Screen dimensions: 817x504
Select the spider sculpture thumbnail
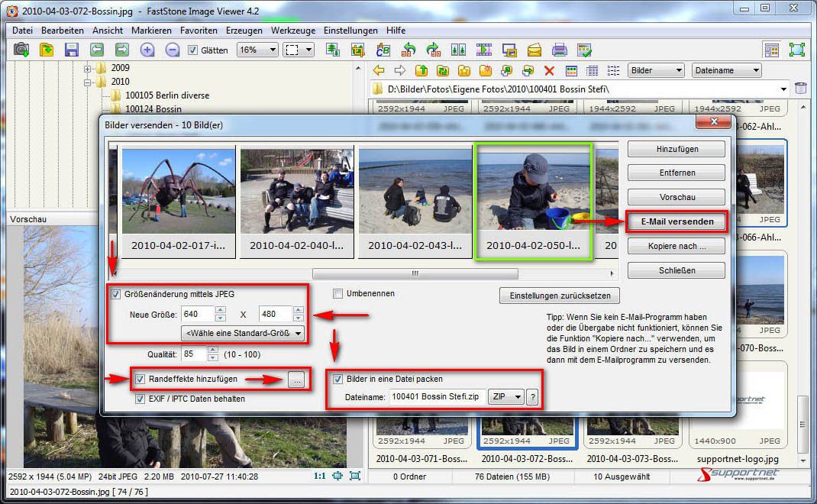click(x=179, y=191)
